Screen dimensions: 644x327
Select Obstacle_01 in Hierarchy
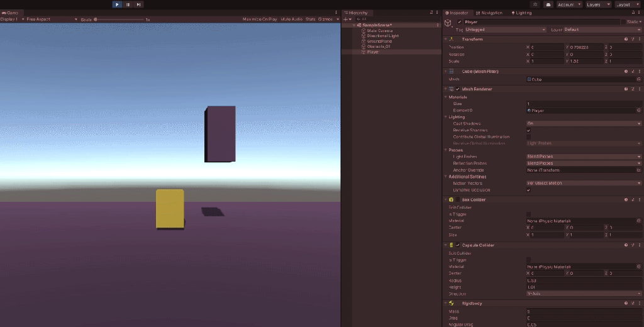point(378,47)
